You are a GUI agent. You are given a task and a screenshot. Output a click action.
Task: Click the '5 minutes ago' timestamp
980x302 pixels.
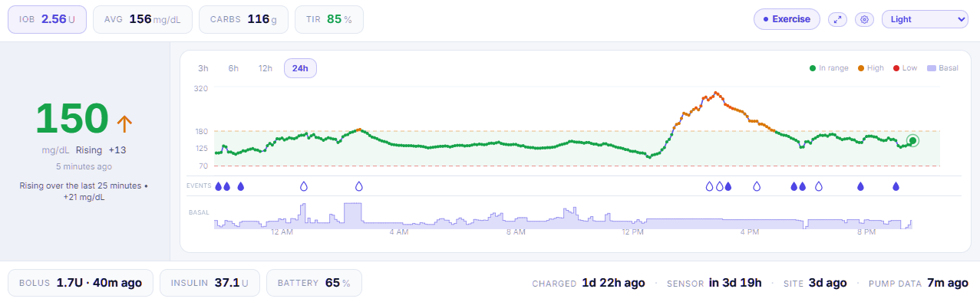pos(84,166)
